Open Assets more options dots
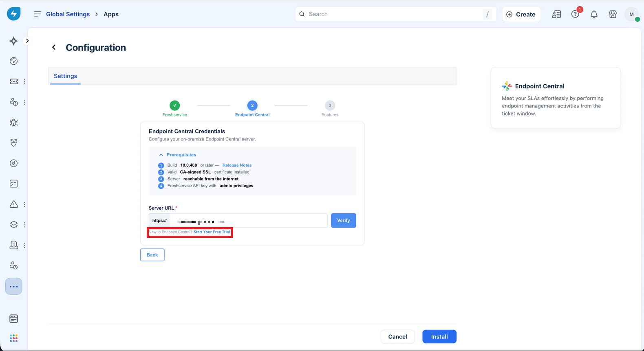Viewport: 644px width, 351px height. pyautogui.click(x=24, y=224)
